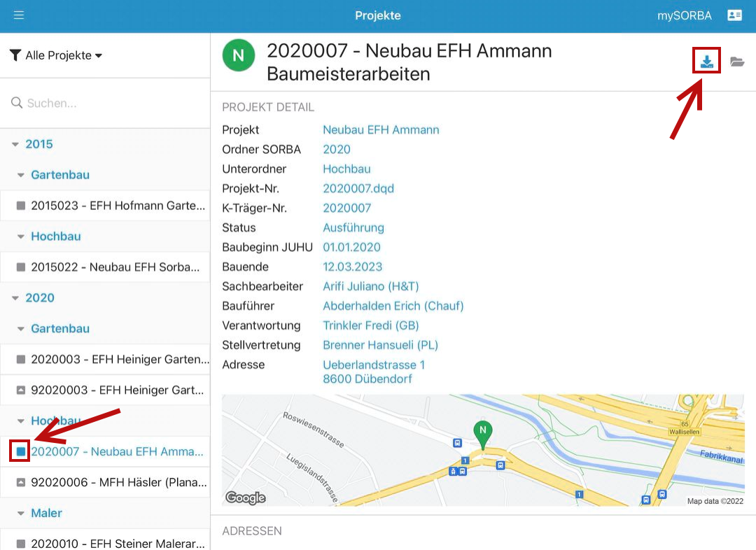This screenshot has height=550, width=756.
Task: Click the Google logo on the map
Action: click(x=245, y=498)
